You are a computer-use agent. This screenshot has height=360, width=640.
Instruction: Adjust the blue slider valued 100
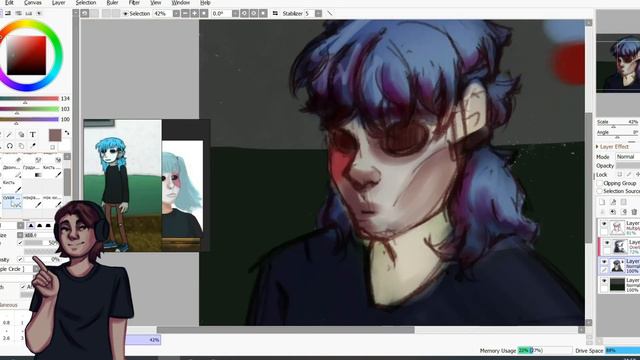(x=29, y=120)
